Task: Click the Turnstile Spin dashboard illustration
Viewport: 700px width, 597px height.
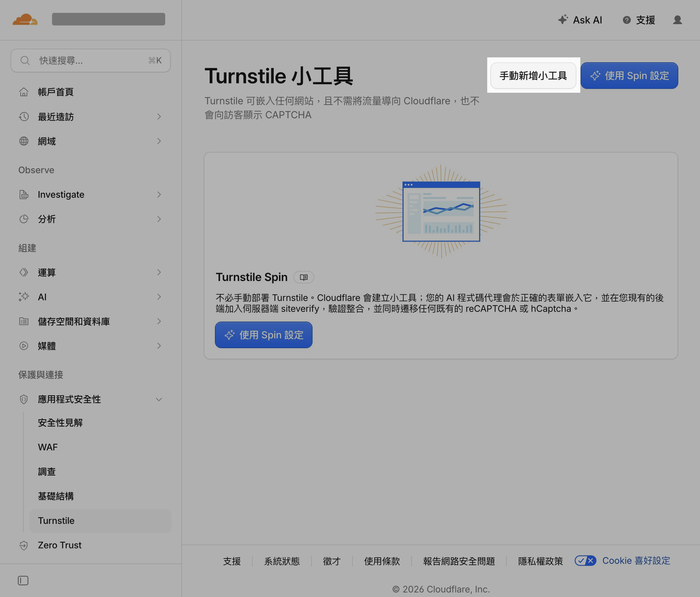Action: (x=441, y=211)
